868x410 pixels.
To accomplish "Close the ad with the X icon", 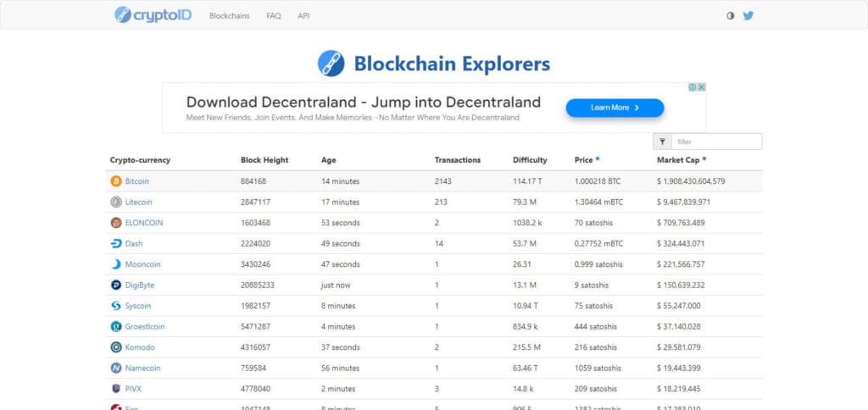I will 701,87.
